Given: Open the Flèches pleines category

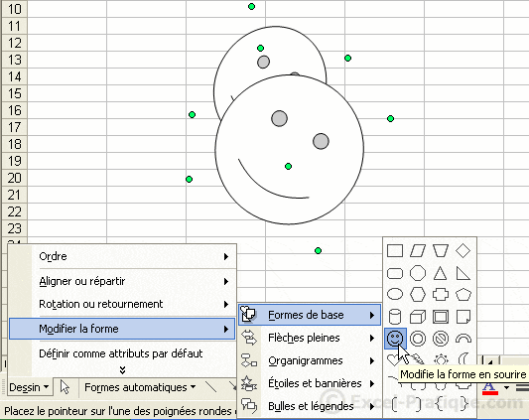Looking at the screenshot, I should (x=310, y=338).
